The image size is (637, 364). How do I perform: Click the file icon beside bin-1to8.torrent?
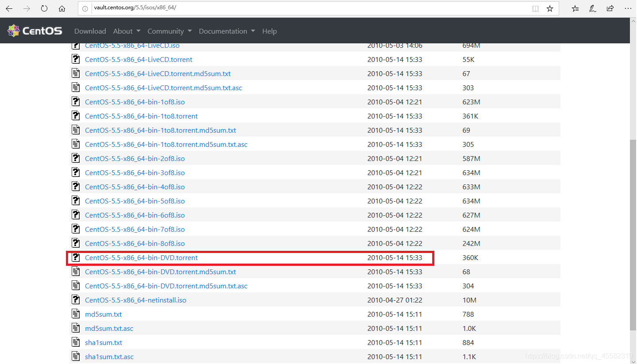tap(76, 115)
